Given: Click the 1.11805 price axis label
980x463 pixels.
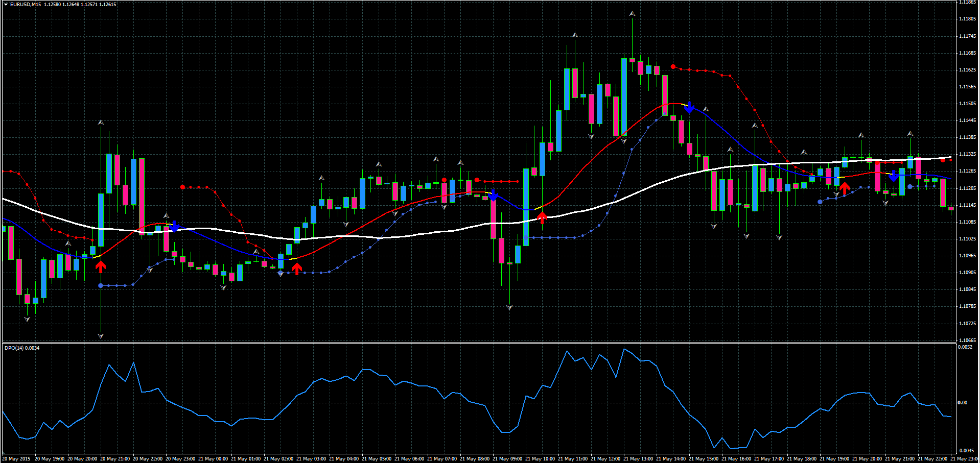Looking at the screenshot, I should 967,19.
